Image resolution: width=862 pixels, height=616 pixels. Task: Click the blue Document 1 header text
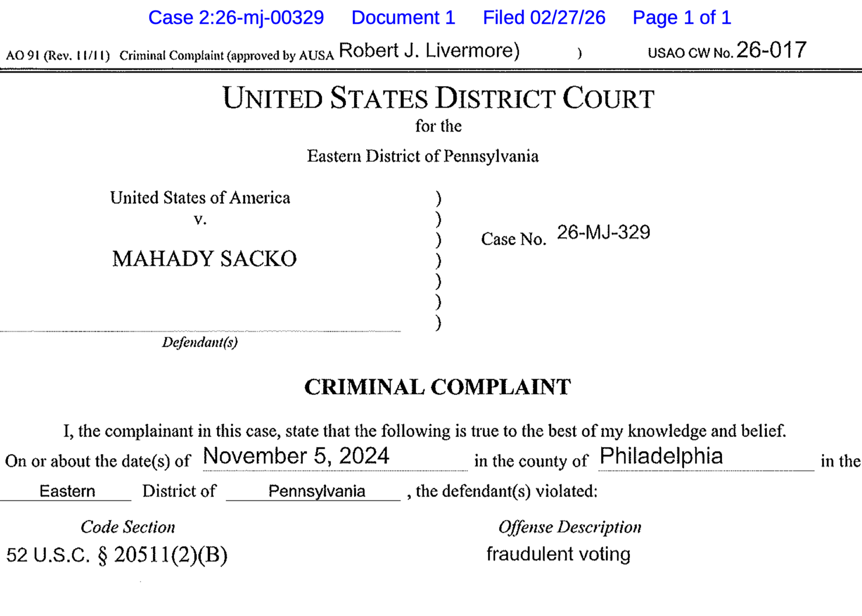pyautogui.click(x=403, y=18)
